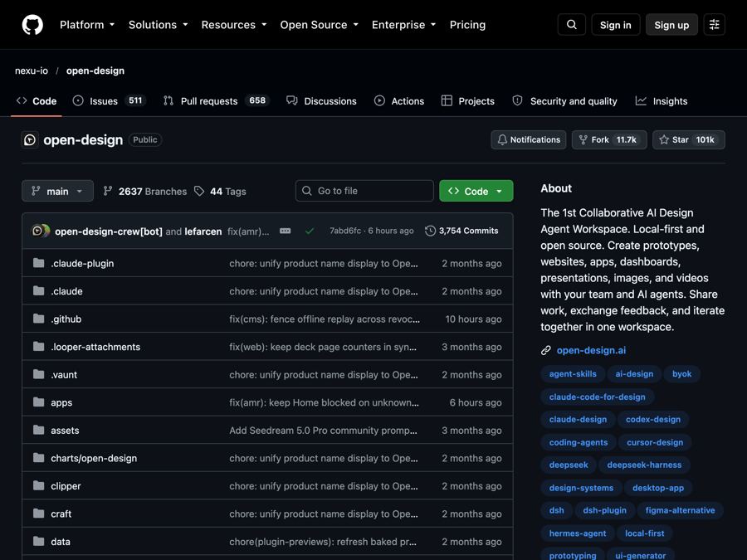Open the open-design.ai website link
This screenshot has width=747, height=560.
click(591, 350)
